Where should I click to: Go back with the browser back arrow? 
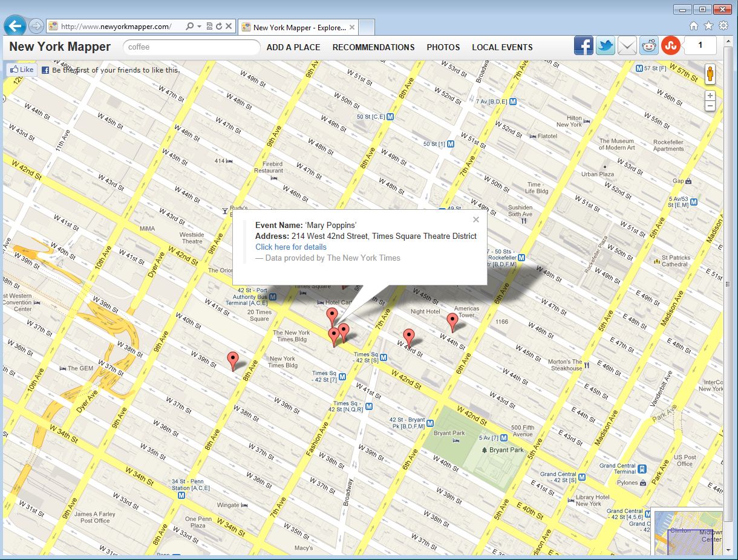tap(15, 26)
